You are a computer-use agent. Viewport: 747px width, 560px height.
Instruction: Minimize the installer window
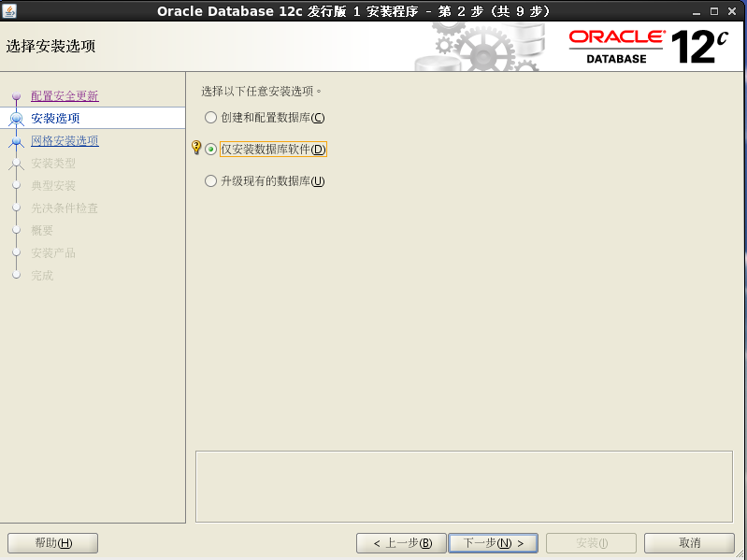click(697, 11)
